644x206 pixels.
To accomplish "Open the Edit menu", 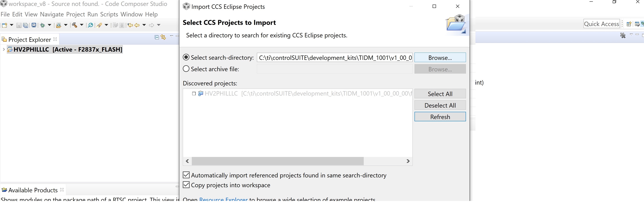I will click(x=17, y=14).
